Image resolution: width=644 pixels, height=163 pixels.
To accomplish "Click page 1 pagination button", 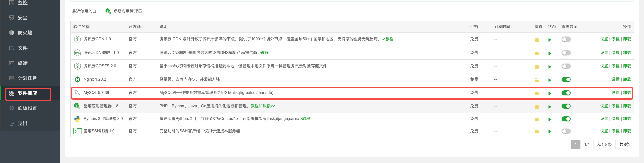I will click(576, 145).
